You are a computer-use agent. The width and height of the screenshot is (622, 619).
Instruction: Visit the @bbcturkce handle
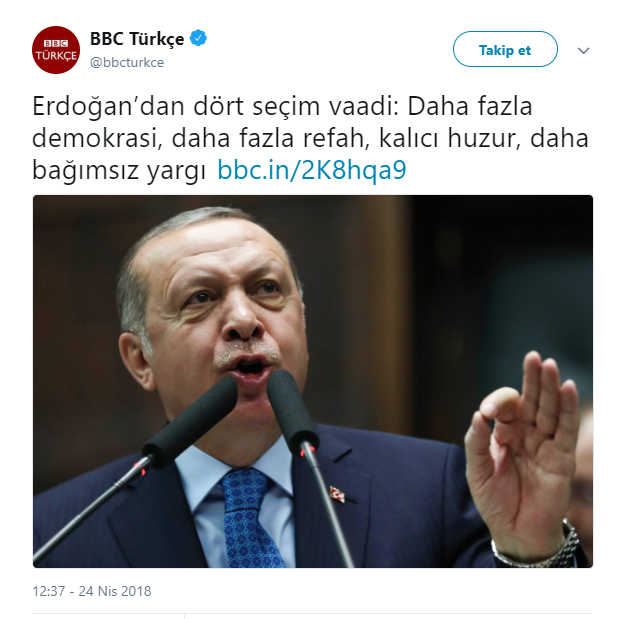point(127,62)
